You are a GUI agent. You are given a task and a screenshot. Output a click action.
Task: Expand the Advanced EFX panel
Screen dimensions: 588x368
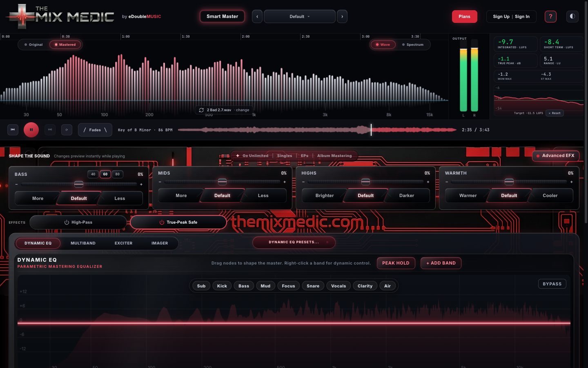coord(555,156)
